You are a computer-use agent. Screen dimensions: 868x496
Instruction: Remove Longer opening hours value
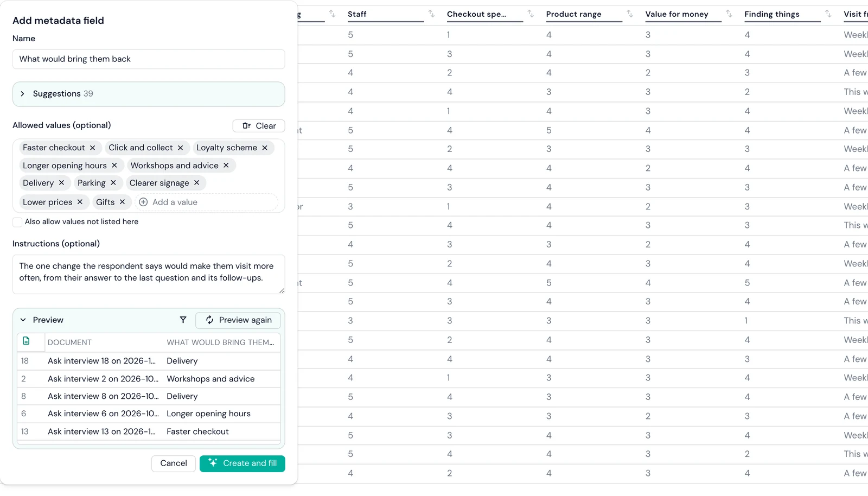point(114,166)
